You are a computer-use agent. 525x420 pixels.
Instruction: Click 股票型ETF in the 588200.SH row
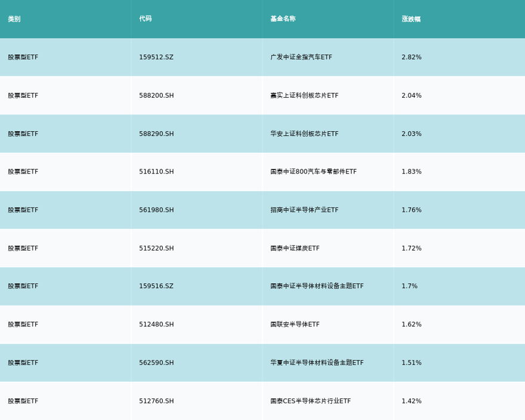[x=23, y=95]
